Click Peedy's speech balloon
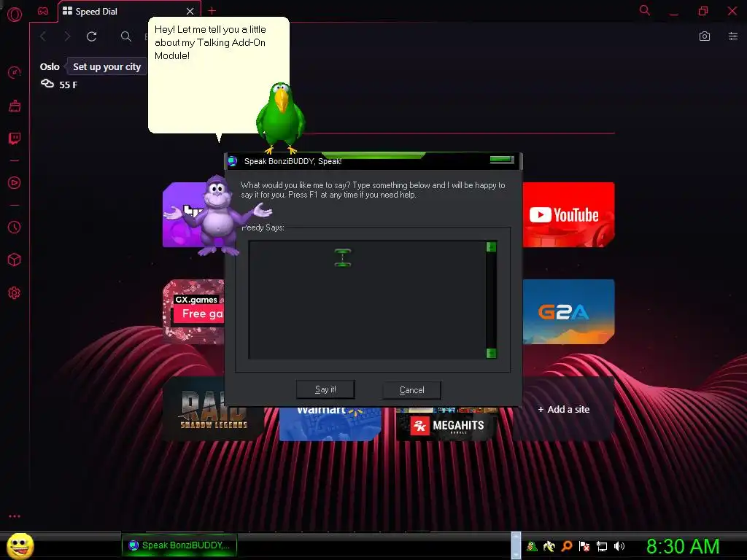Image resolution: width=747 pixels, height=560 pixels. 219,75
